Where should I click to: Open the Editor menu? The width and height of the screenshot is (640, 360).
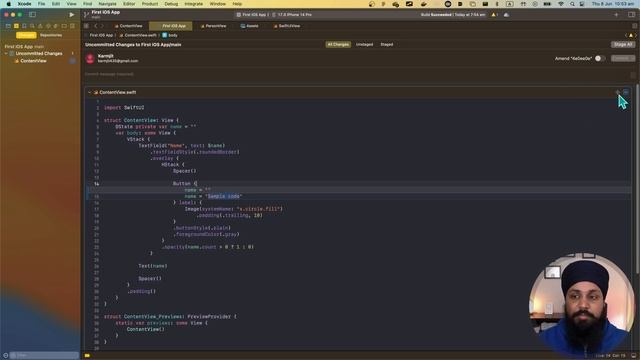coord(129,4)
